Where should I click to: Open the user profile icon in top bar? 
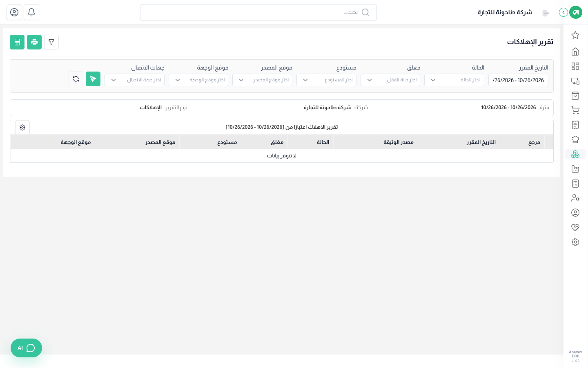click(14, 12)
